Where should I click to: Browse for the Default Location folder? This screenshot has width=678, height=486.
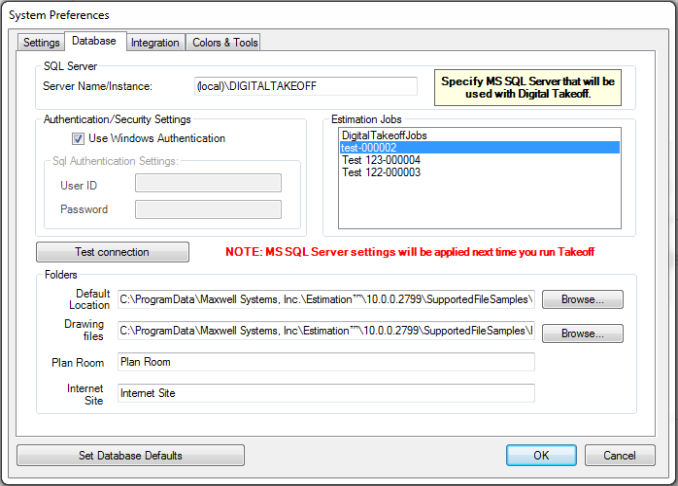[x=582, y=299]
